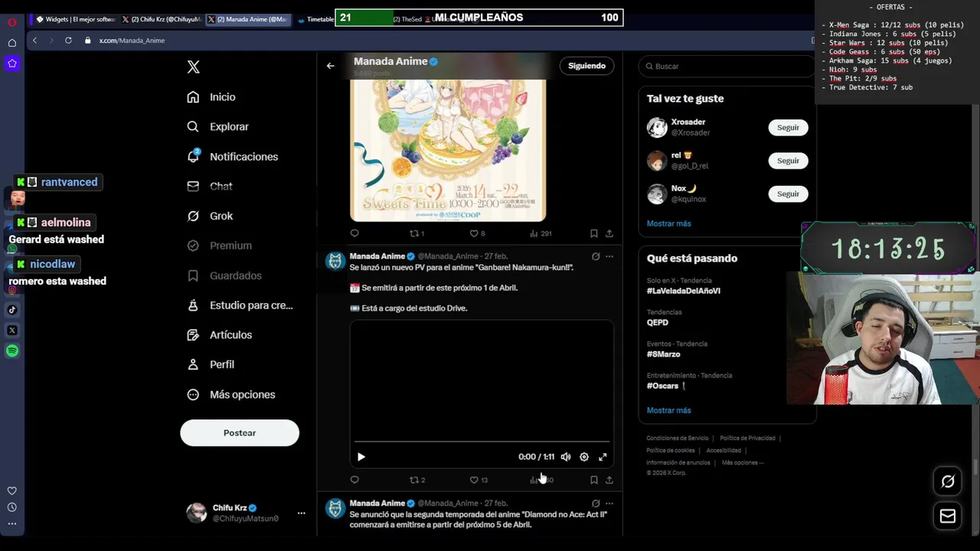Reload the page in browser toolbar
This screenshot has height=551, width=980.
point(68,41)
